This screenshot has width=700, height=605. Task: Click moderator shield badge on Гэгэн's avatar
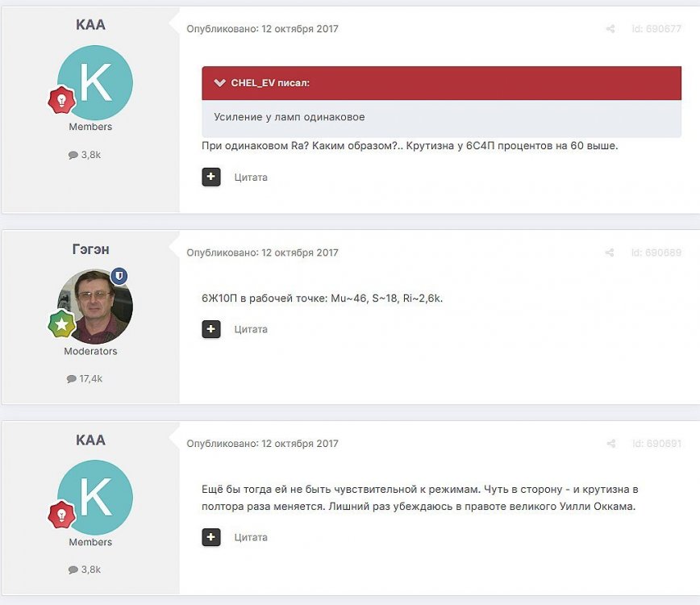[x=119, y=277]
